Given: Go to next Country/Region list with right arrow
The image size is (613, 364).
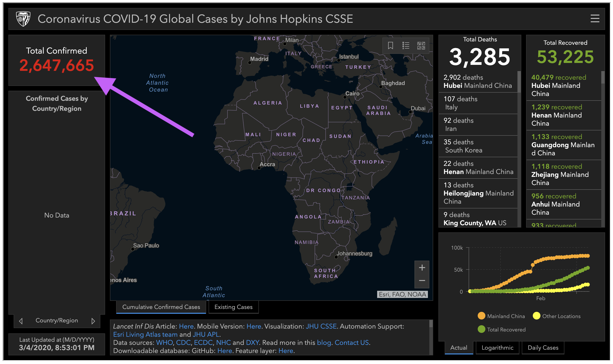Looking at the screenshot, I should click(x=93, y=321).
